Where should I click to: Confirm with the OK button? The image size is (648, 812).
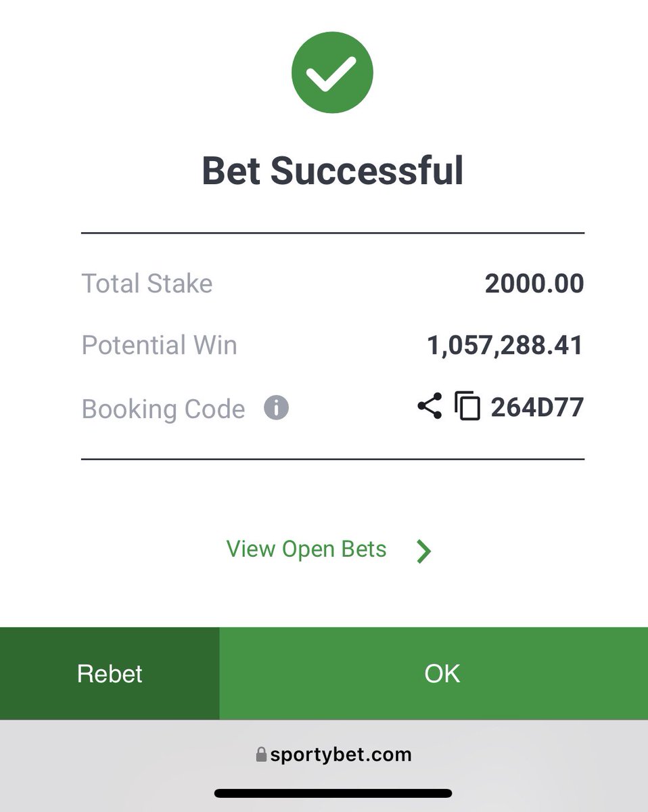click(434, 673)
